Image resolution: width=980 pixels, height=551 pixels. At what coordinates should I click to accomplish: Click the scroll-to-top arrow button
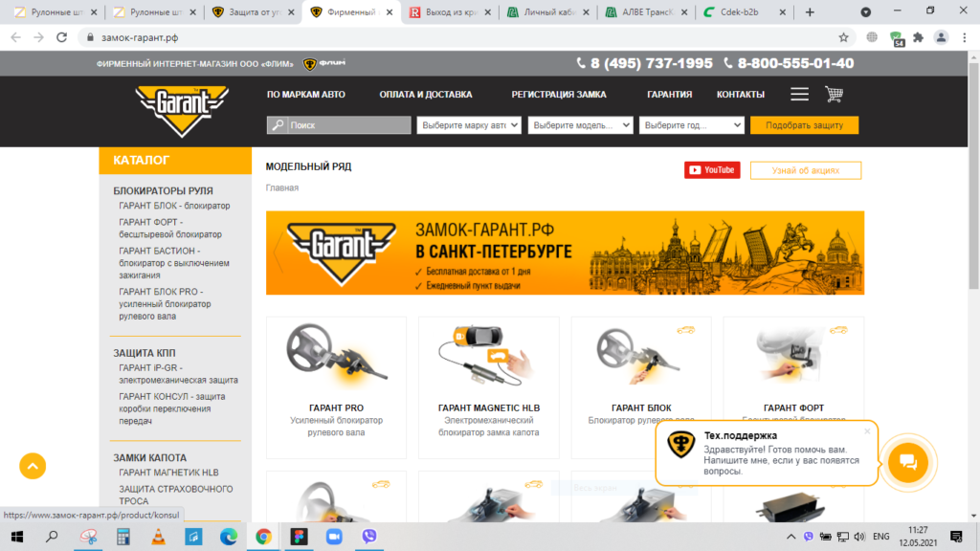coord(33,466)
